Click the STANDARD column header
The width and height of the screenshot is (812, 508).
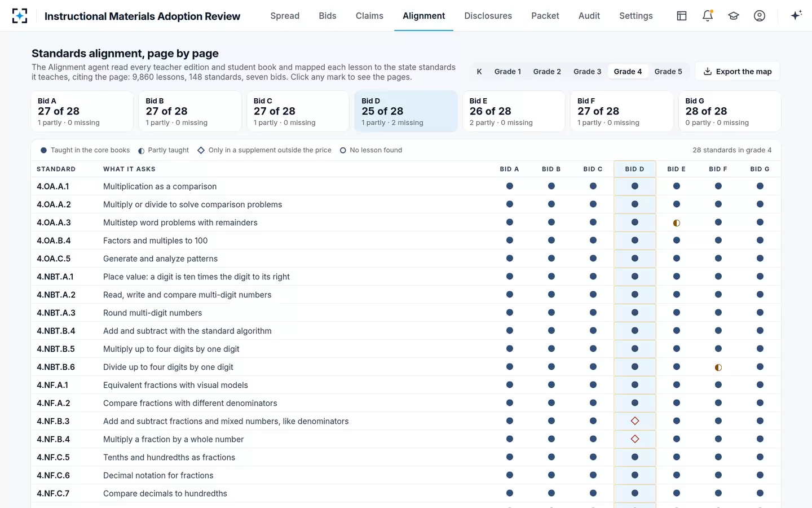coord(56,169)
